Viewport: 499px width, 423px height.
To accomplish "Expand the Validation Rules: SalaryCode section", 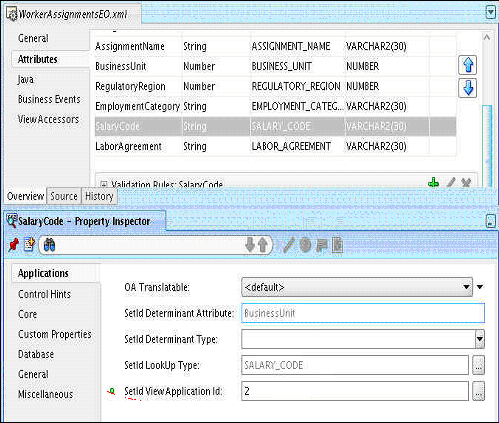I will click(x=104, y=184).
